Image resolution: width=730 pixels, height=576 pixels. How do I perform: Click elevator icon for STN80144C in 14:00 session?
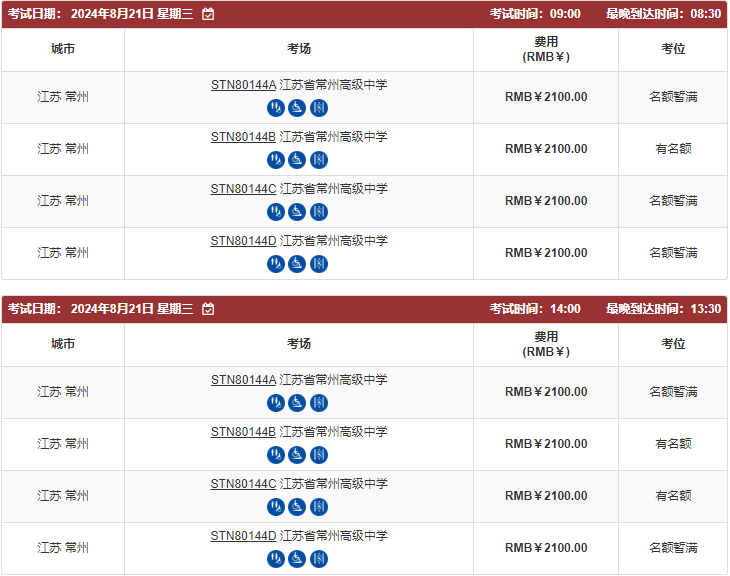319,507
